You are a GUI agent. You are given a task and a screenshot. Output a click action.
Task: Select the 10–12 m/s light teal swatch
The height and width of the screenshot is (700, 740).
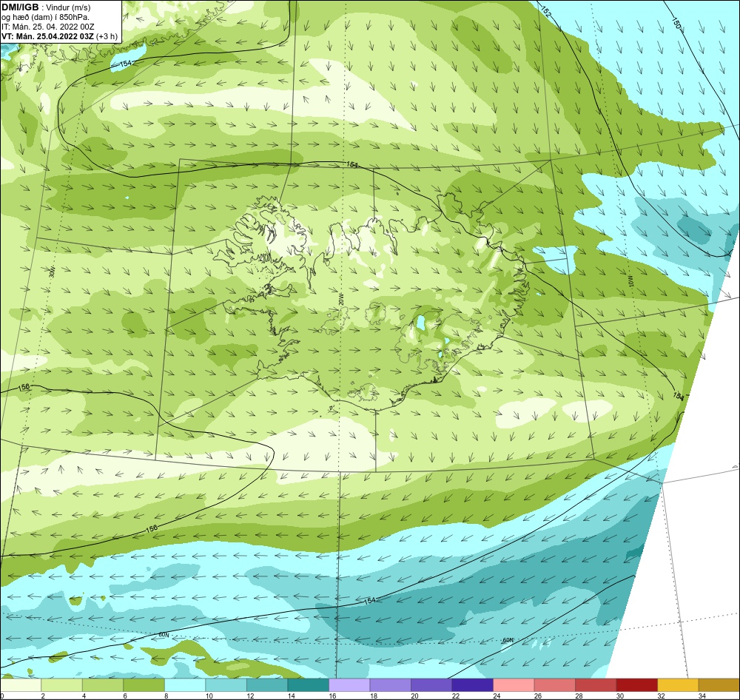[x=226, y=685]
